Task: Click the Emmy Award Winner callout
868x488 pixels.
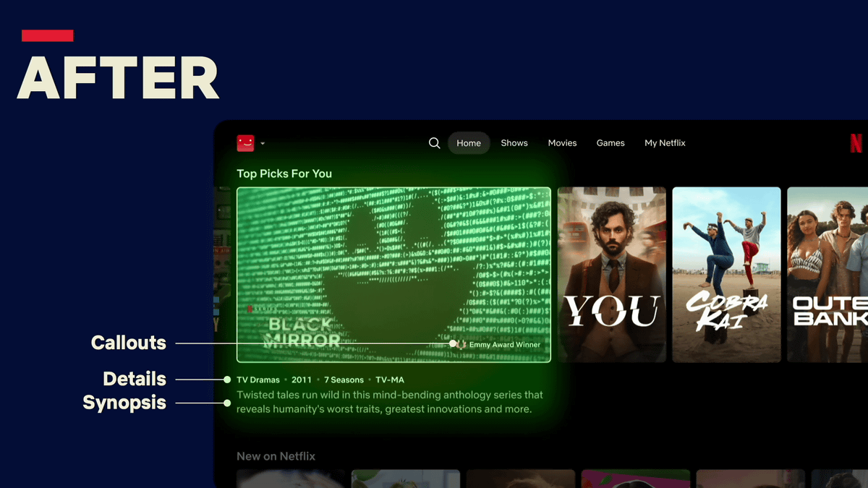Action: [x=499, y=345]
